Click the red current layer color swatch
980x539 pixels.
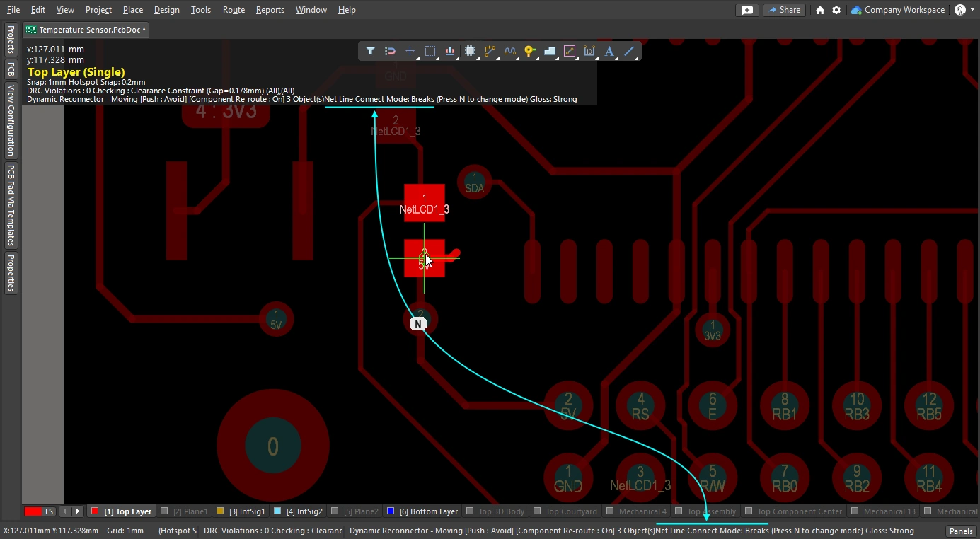pos(33,511)
